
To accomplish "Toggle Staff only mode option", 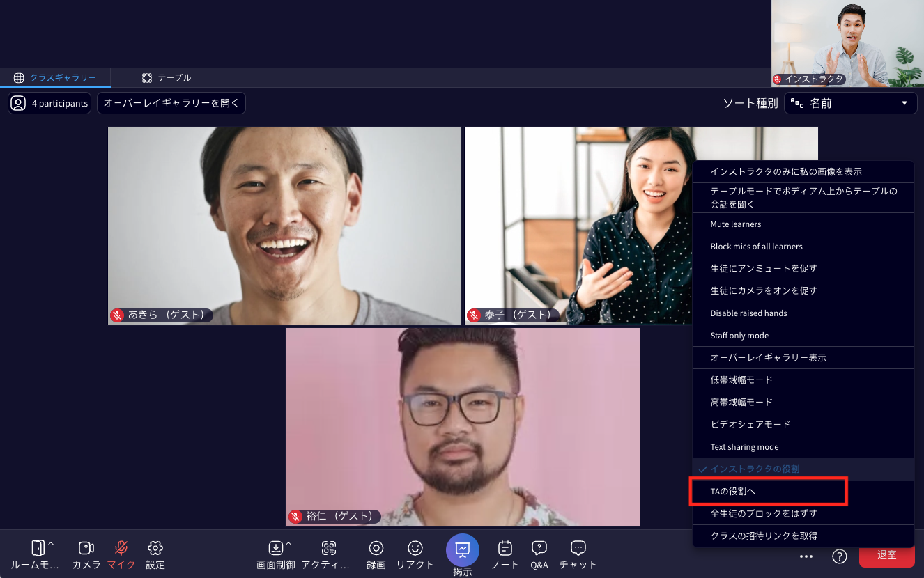I will click(x=739, y=336).
